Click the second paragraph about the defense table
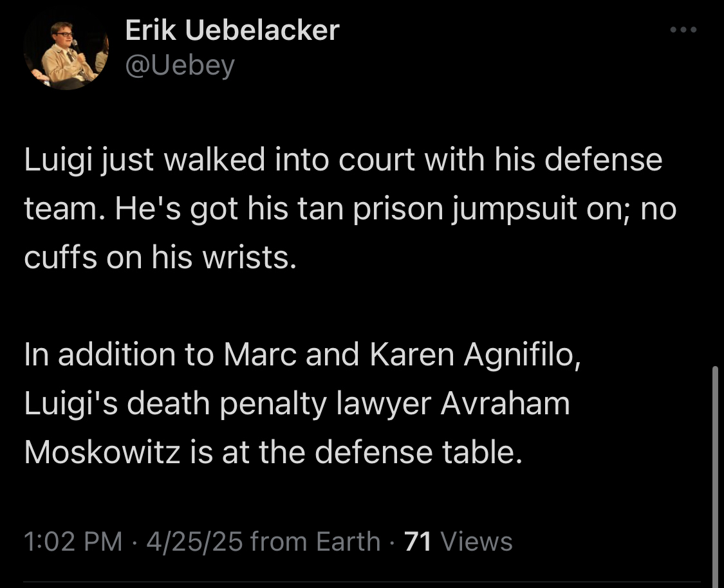 click(302, 403)
